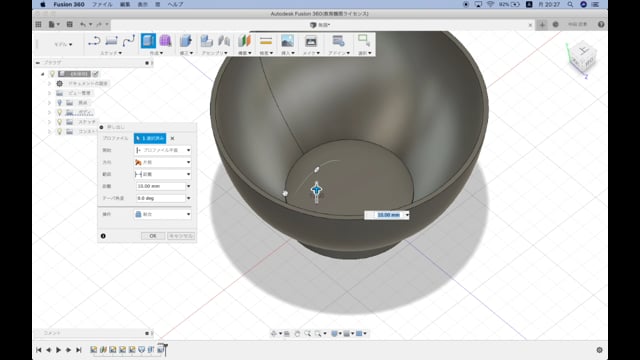
Task: Jump timeline to the end
Action: pyautogui.click(x=79, y=350)
